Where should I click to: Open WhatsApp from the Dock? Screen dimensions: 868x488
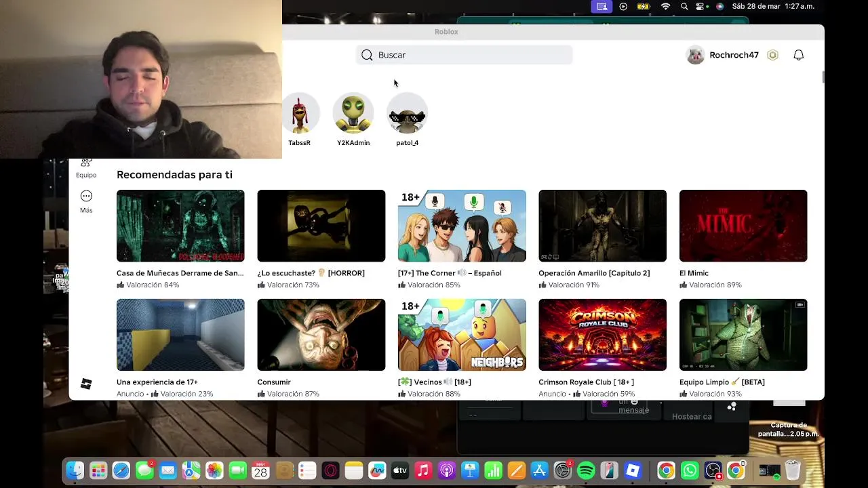(x=690, y=470)
